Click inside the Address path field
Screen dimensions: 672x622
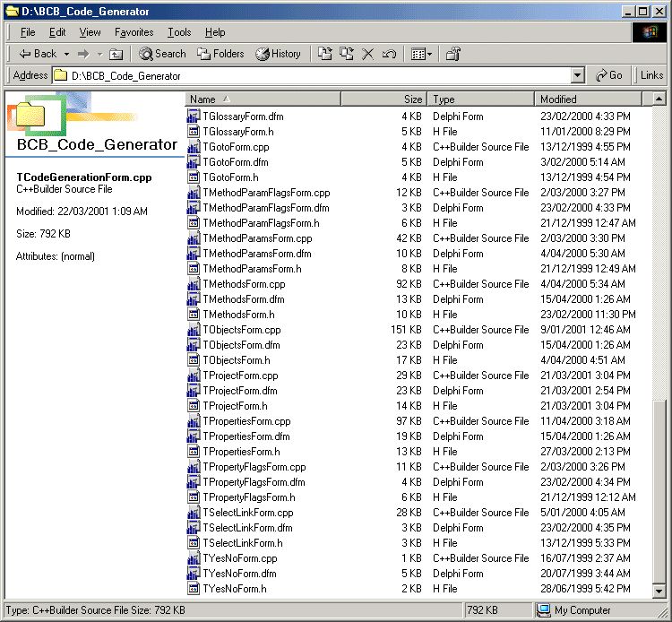click(314, 76)
